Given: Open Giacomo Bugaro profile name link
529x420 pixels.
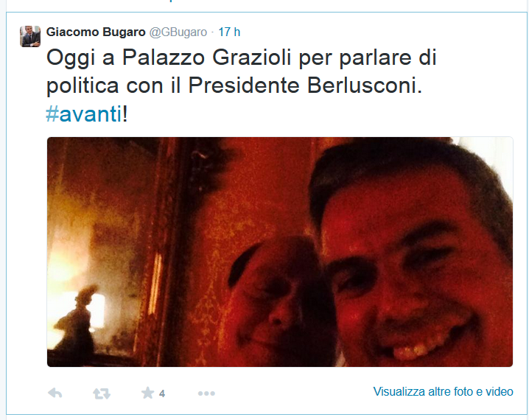Looking at the screenshot, I should [96, 32].
